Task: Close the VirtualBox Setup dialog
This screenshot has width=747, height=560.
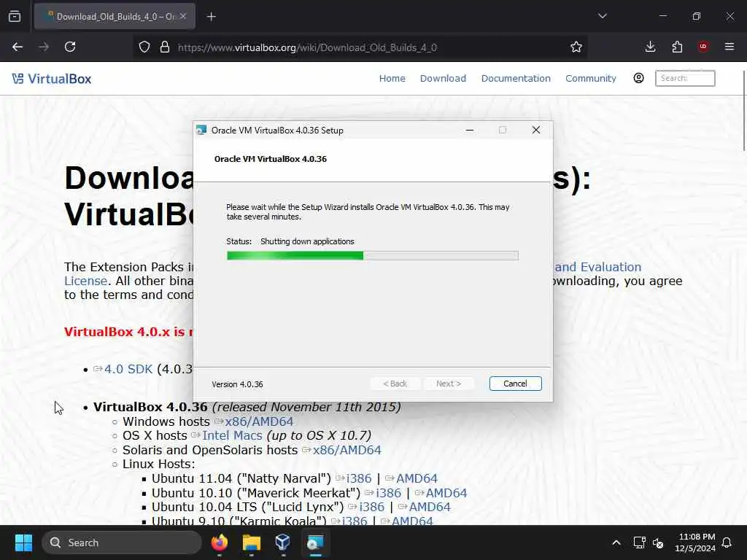Action: coord(536,130)
